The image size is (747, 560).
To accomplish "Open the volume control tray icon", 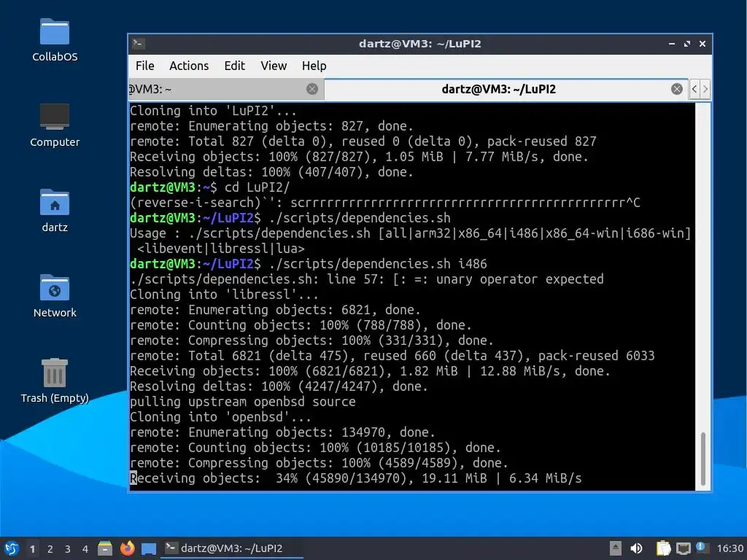I will coord(636,548).
